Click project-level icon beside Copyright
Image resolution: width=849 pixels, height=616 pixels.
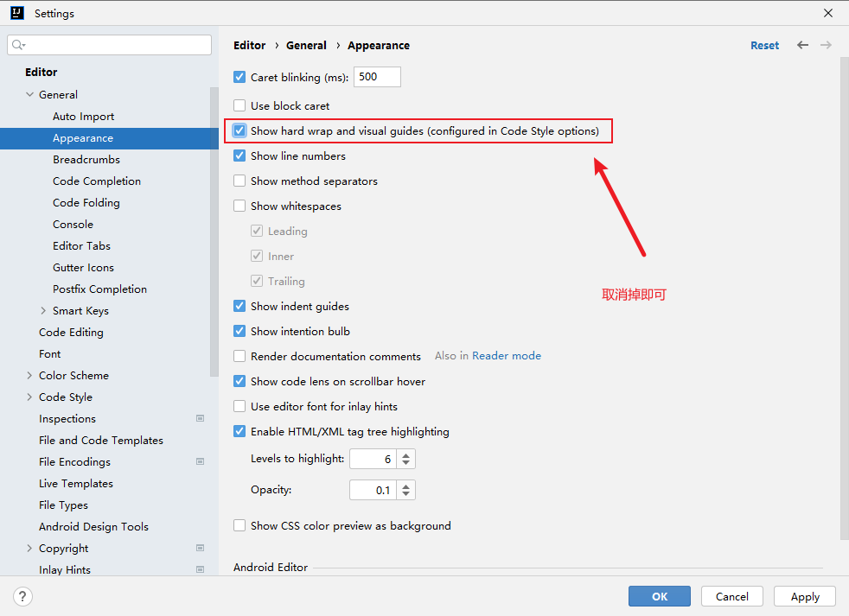coord(200,548)
